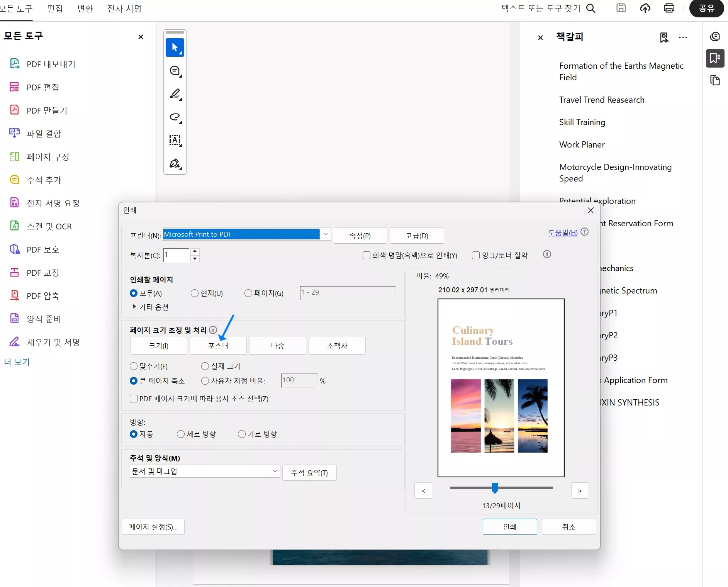Select the 현재(U) page radio button

[x=195, y=293]
